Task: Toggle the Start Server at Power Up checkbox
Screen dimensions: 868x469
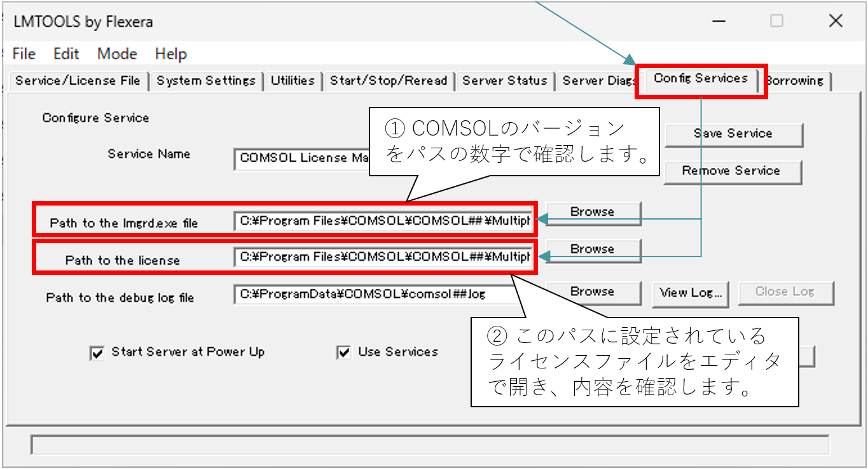Action: tap(97, 353)
